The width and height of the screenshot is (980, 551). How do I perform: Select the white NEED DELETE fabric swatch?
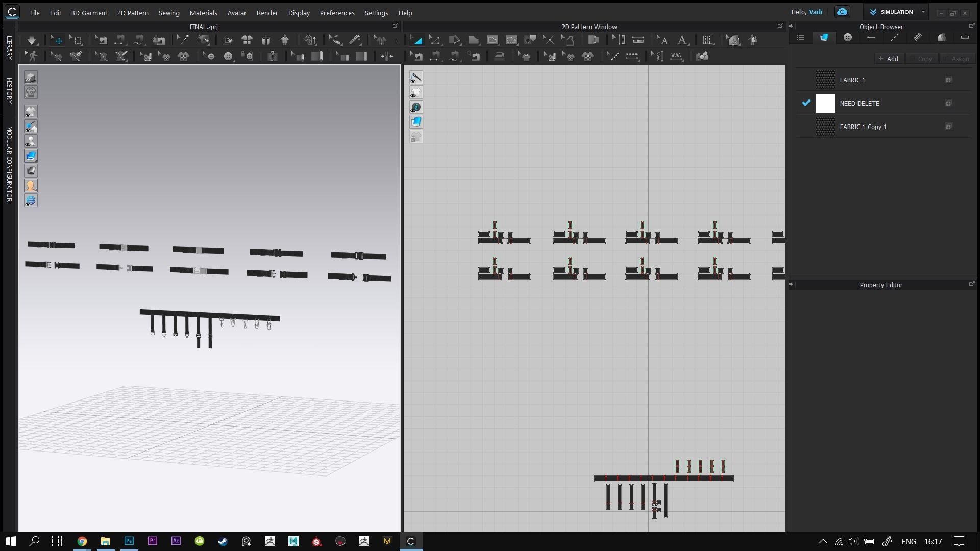pyautogui.click(x=825, y=104)
